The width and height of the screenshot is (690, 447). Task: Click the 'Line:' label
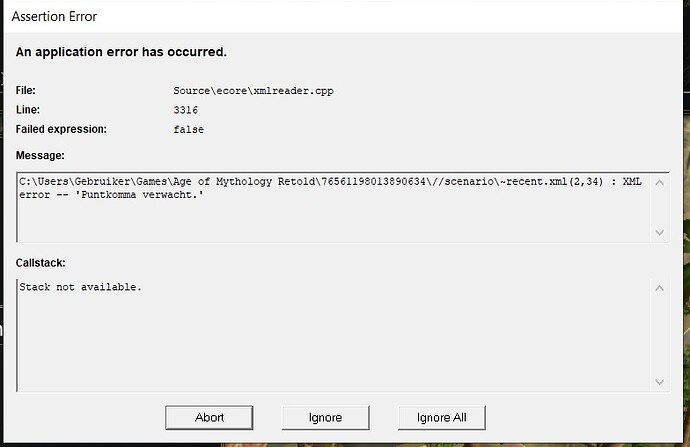[28, 110]
